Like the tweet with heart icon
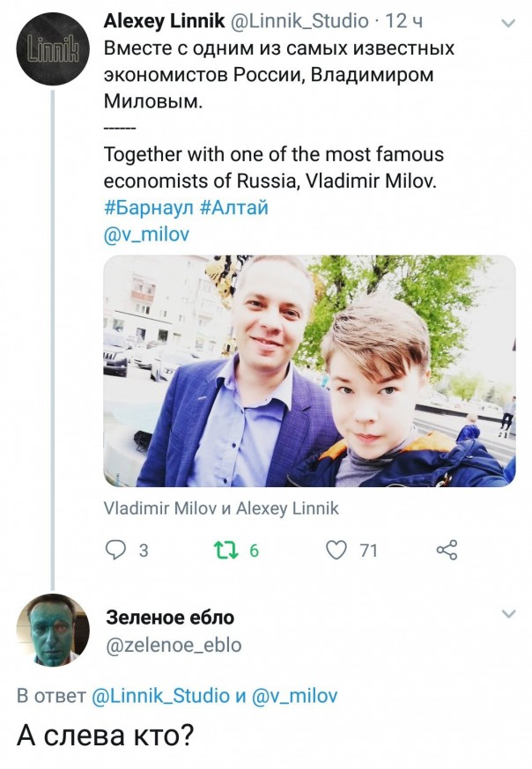The width and height of the screenshot is (532, 769). click(336, 551)
